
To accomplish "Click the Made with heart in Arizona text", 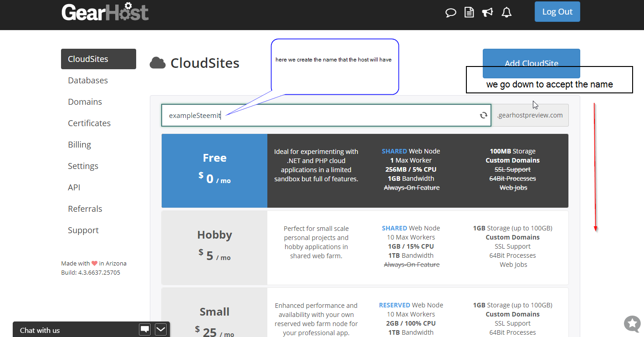I will 94,263.
